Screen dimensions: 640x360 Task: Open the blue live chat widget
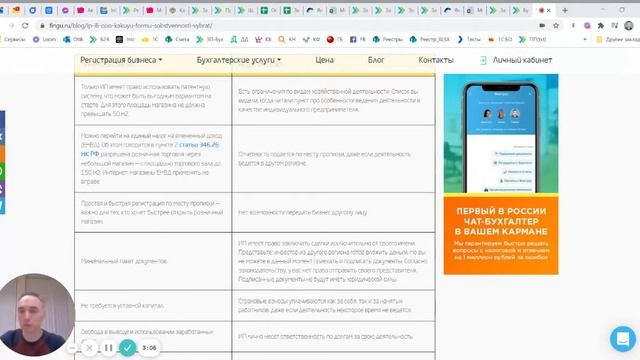pos(623,338)
